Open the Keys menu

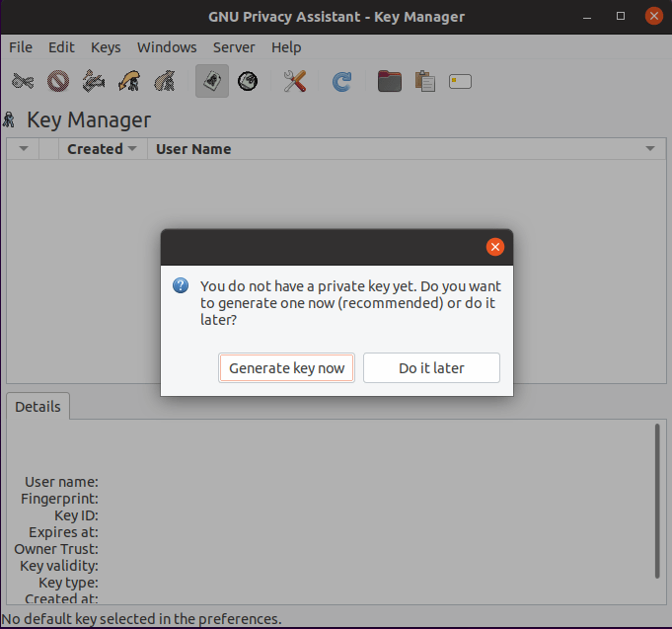106,47
